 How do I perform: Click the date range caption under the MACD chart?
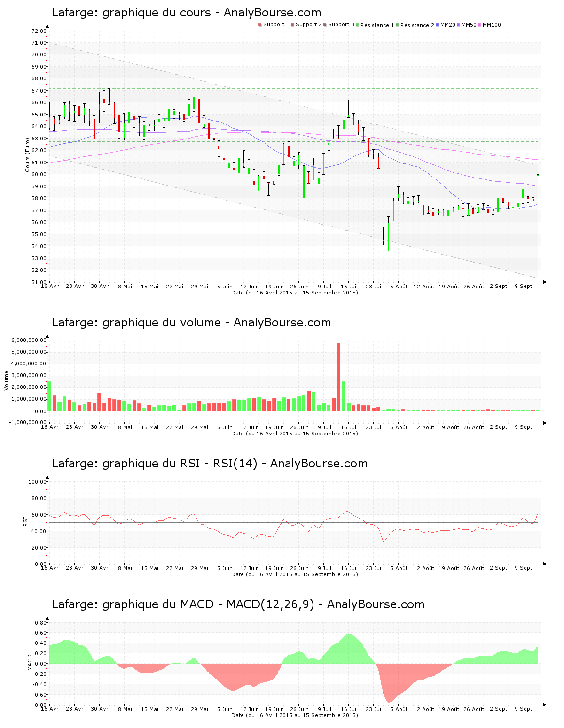295,715
